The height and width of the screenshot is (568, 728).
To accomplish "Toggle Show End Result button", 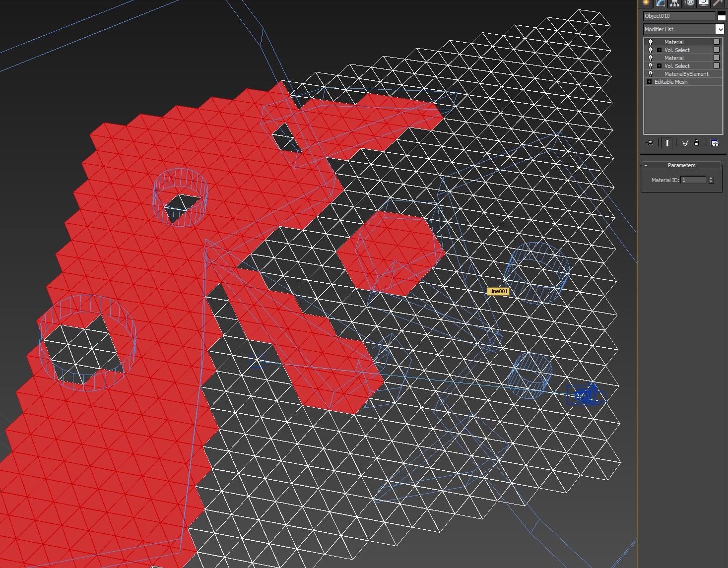I will click(667, 143).
